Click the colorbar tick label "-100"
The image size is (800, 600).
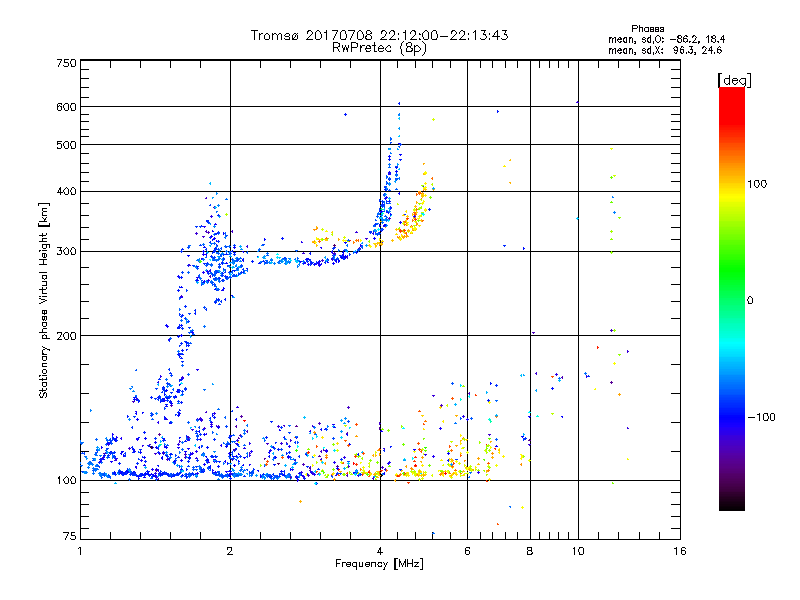click(761, 417)
